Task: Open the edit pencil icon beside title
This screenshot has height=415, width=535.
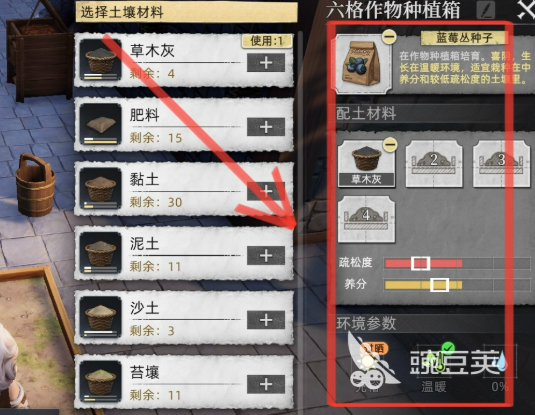Action: click(x=486, y=10)
